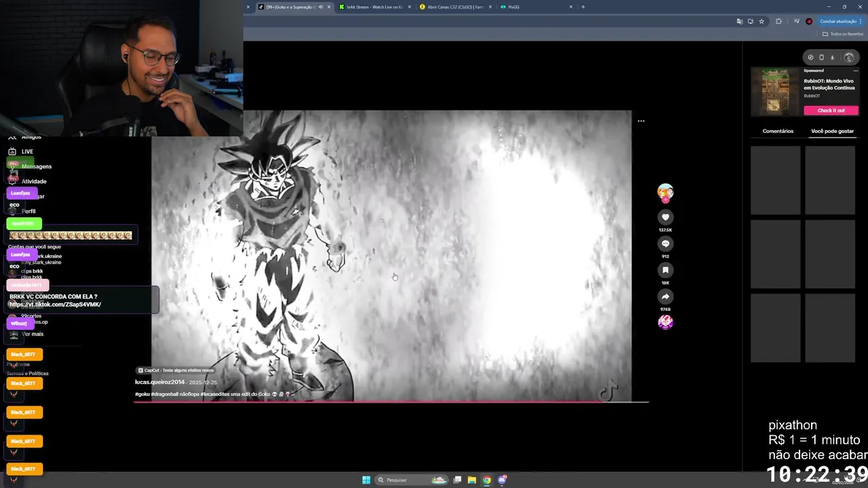
Task: Open the Windows Start button
Action: [366, 480]
